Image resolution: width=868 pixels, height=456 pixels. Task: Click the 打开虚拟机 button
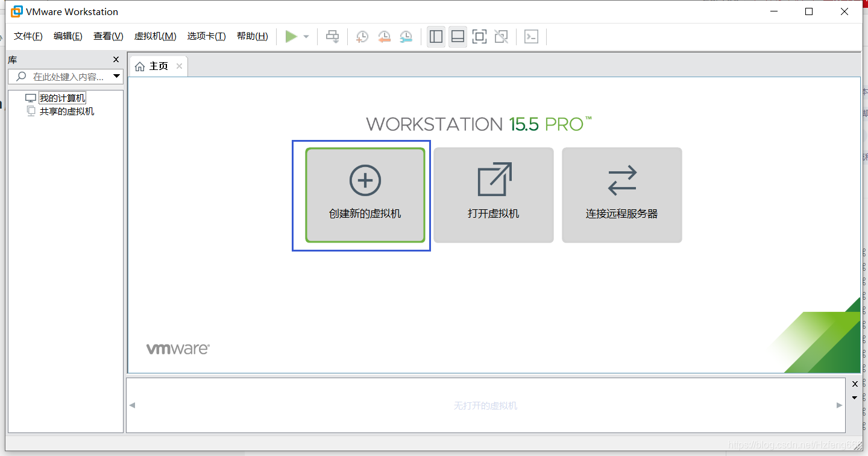494,195
